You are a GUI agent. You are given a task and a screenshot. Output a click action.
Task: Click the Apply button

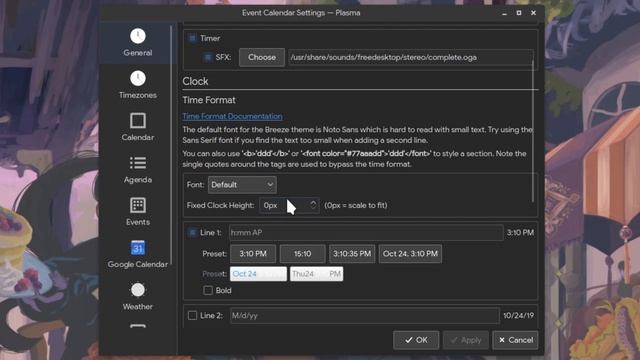coord(466,340)
